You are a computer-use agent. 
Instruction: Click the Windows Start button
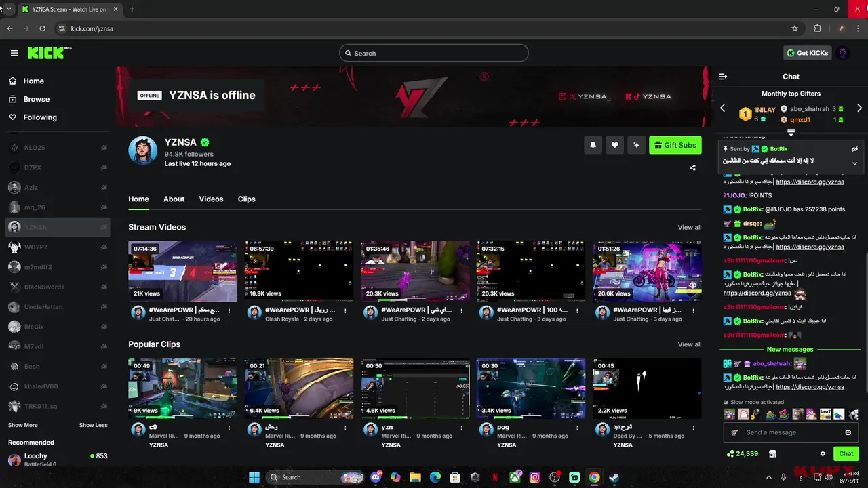coord(254,477)
